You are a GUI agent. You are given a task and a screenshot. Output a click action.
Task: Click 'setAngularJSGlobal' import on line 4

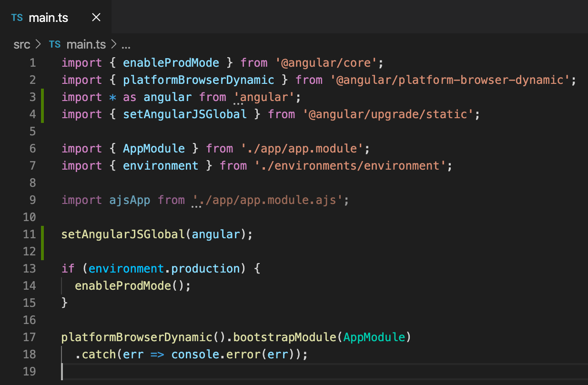click(185, 114)
